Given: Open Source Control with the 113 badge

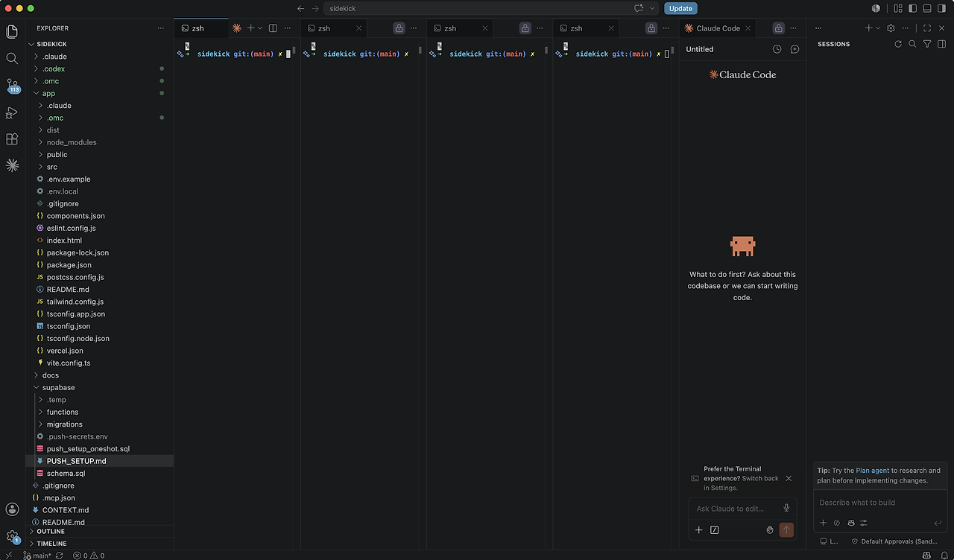Looking at the screenshot, I should click(x=12, y=85).
